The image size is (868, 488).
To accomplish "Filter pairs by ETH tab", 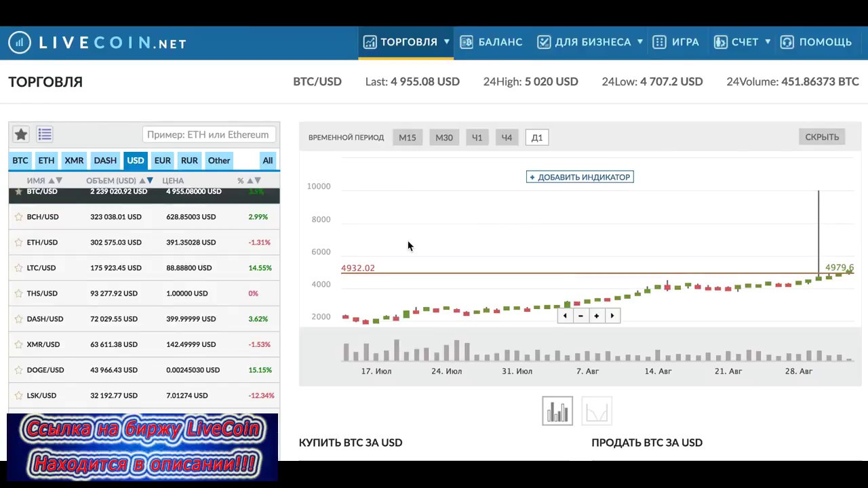I will [46, 161].
